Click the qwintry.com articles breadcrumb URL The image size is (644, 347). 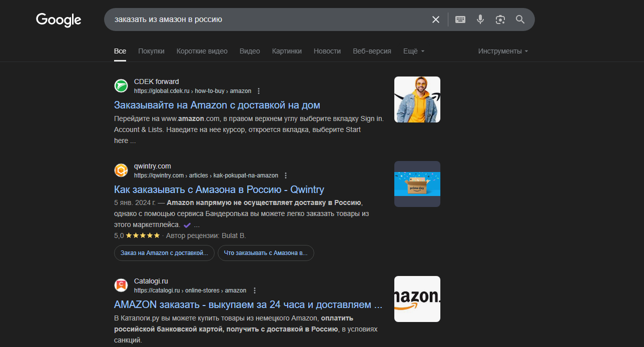click(x=206, y=175)
